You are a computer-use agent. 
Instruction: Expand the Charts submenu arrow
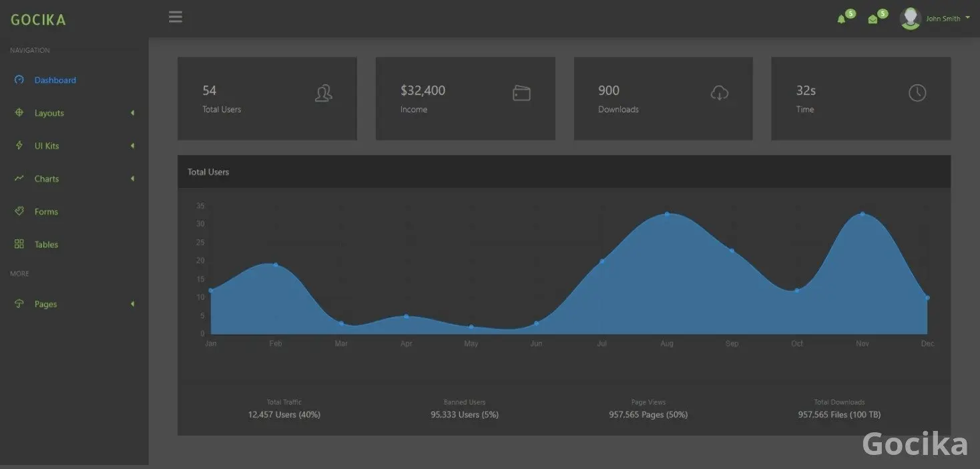(132, 178)
